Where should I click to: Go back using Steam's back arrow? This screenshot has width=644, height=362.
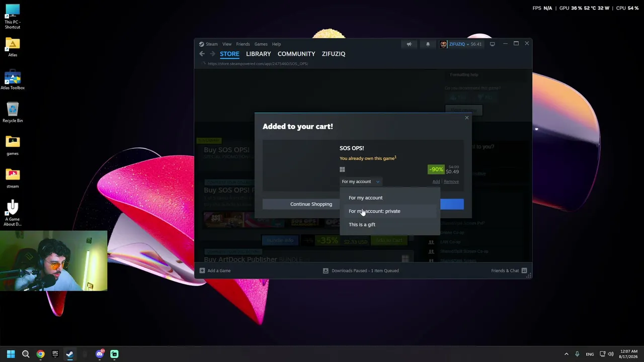pos(202,54)
